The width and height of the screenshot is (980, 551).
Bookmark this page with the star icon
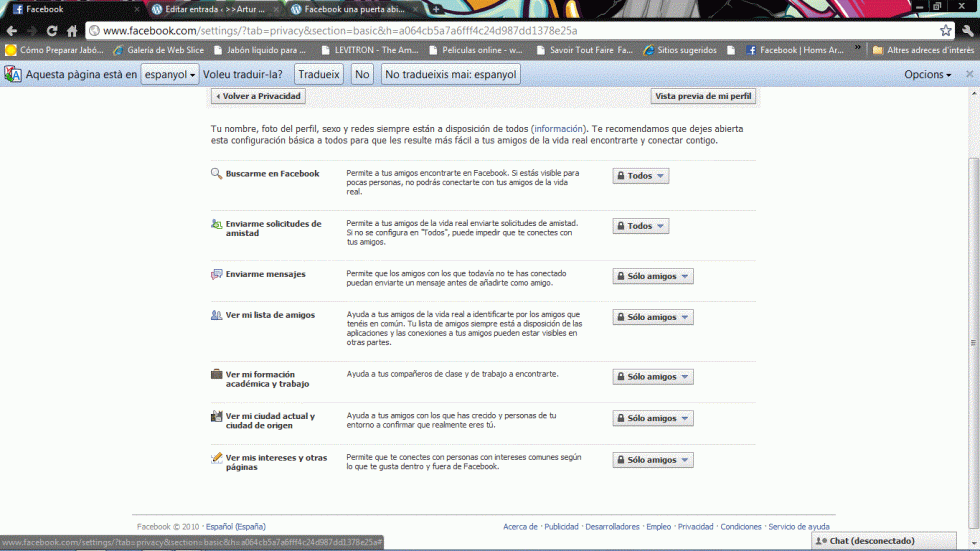pyautogui.click(x=945, y=30)
